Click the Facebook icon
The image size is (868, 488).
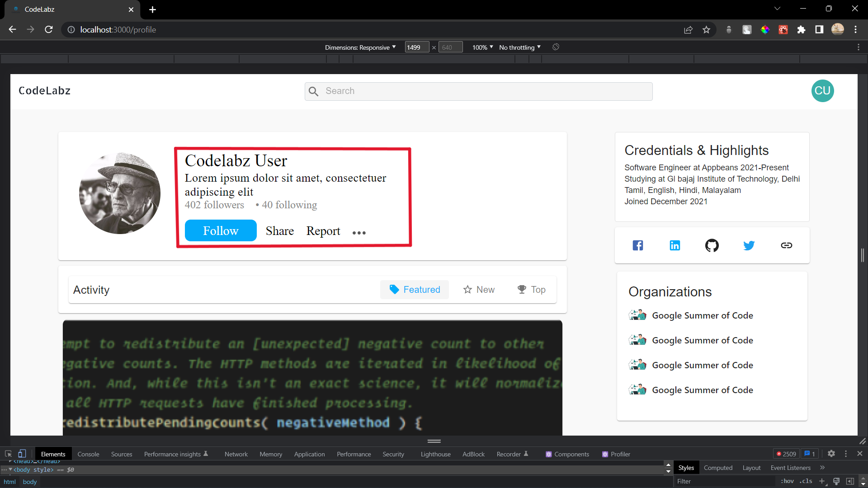(637, 245)
